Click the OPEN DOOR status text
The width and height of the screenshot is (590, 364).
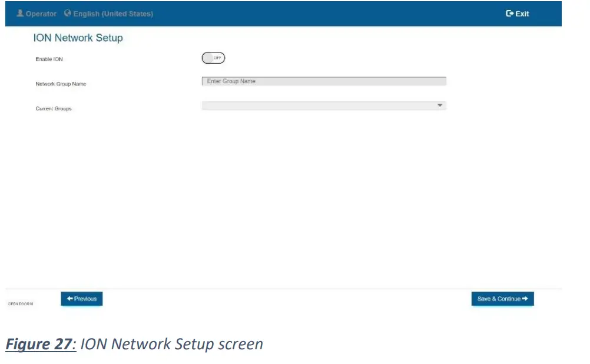(x=20, y=304)
